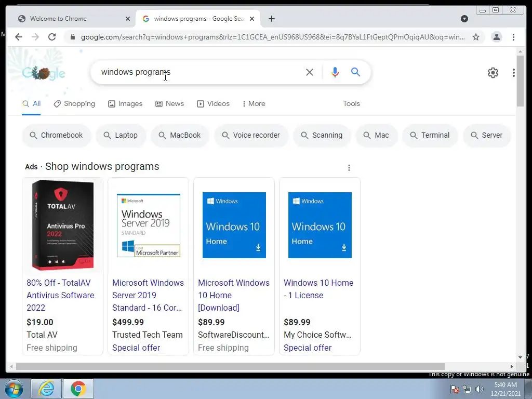Open the Action Center flag tray icon

click(x=454, y=389)
